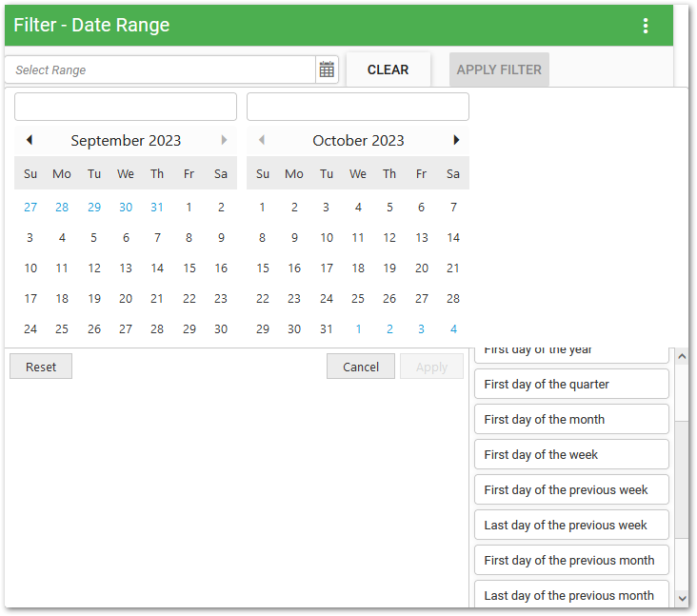The image size is (697, 616).
Task: Click the Reset button
Action: point(41,367)
